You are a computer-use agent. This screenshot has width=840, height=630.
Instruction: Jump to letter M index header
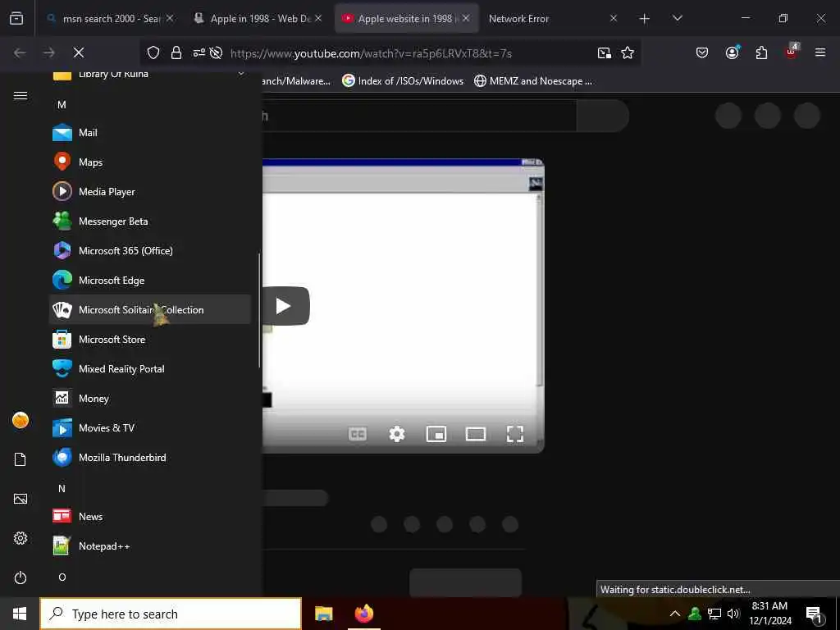(62, 104)
